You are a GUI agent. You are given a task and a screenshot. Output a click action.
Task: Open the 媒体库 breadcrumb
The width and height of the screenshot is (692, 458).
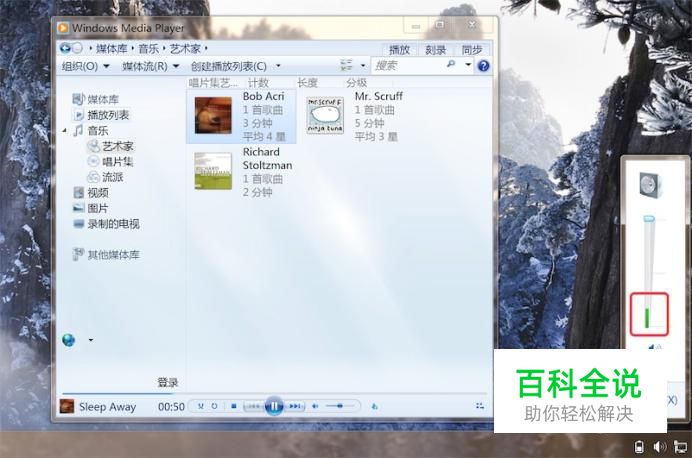click(x=112, y=49)
